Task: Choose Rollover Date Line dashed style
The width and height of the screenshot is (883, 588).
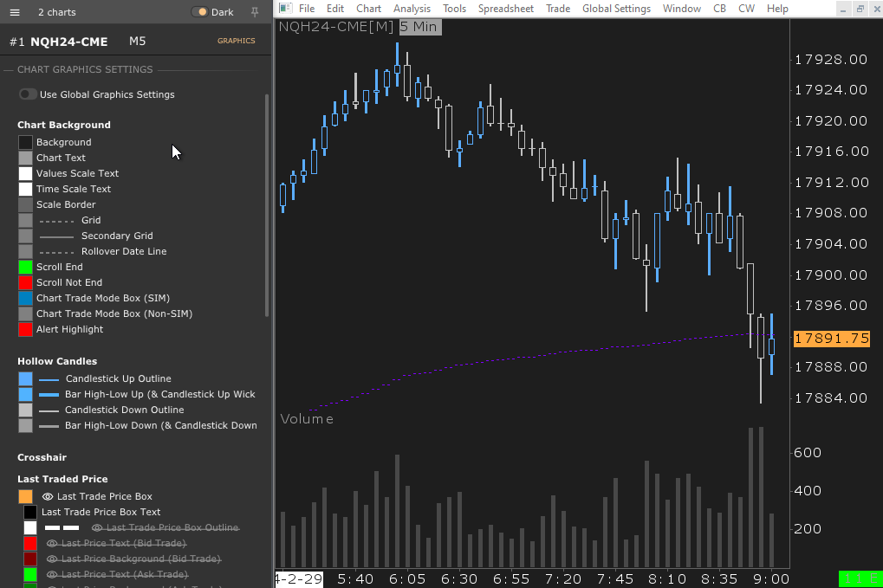Action: click(57, 252)
